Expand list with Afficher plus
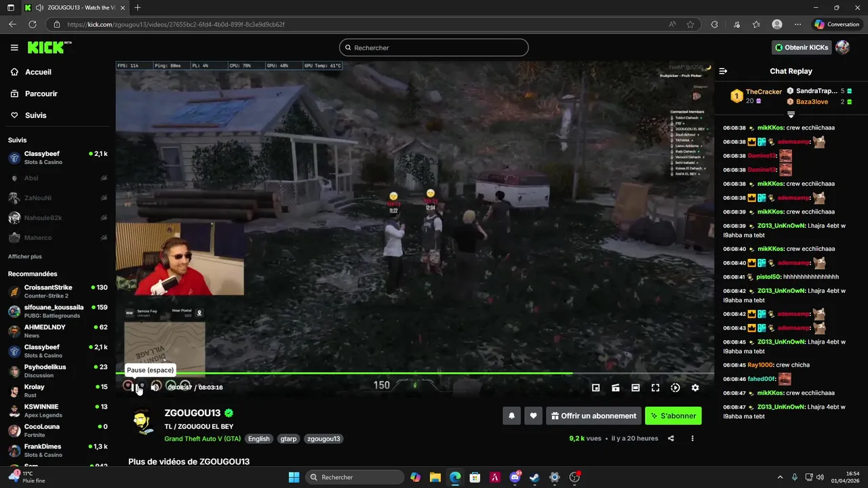The width and height of the screenshot is (868, 488). (25, 257)
